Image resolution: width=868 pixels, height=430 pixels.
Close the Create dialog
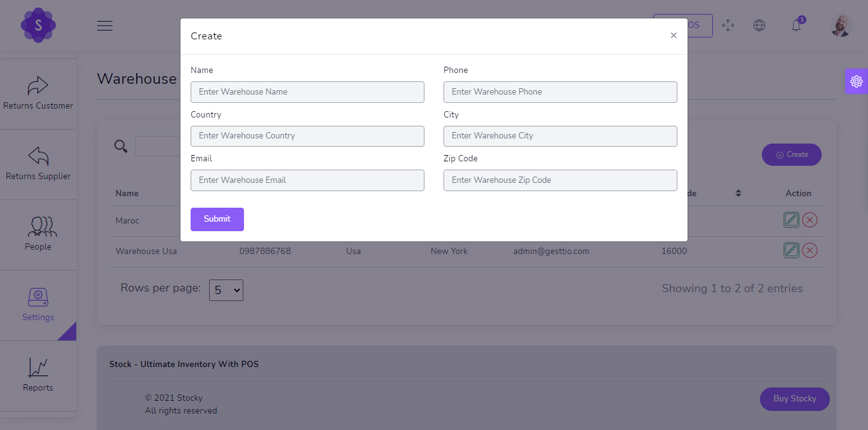click(674, 36)
